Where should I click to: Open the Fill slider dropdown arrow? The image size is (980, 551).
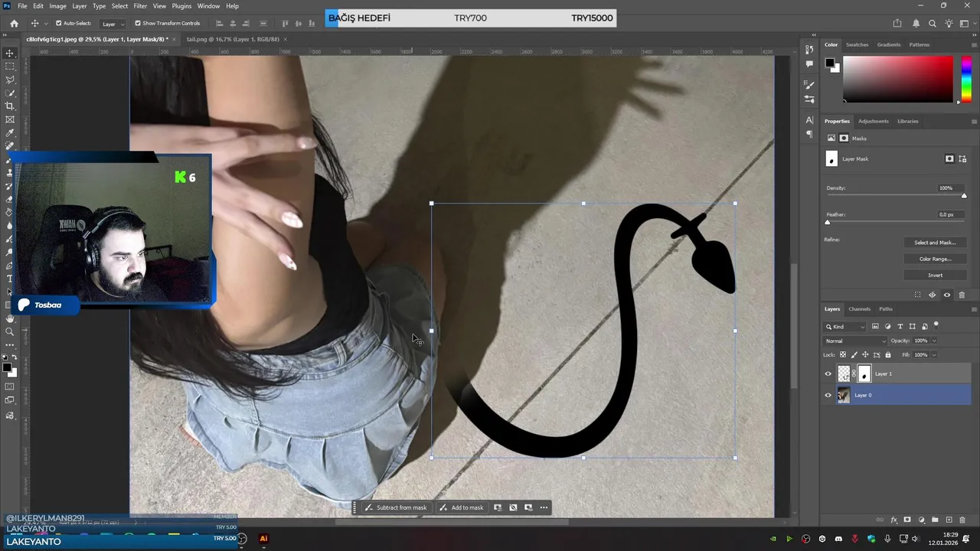click(934, 354)
